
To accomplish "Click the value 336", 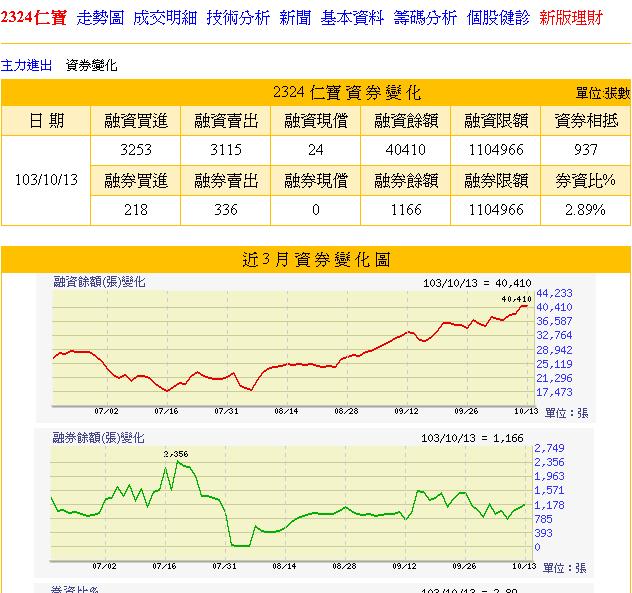I will tap(226, 210).
